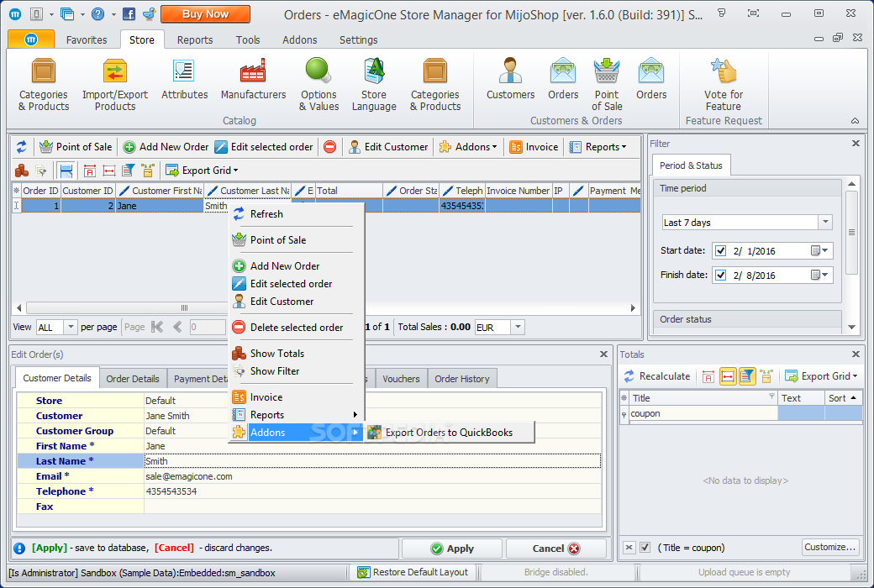
Task: Remove the Title = coupon filter with X
Action: click(629, 548)
